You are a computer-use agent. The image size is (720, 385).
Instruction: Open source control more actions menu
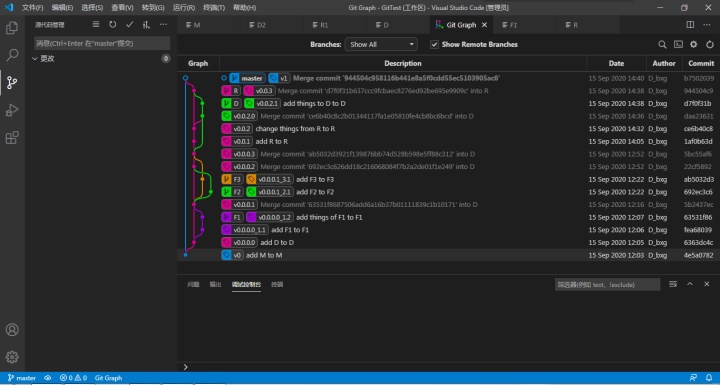(163, 25)
